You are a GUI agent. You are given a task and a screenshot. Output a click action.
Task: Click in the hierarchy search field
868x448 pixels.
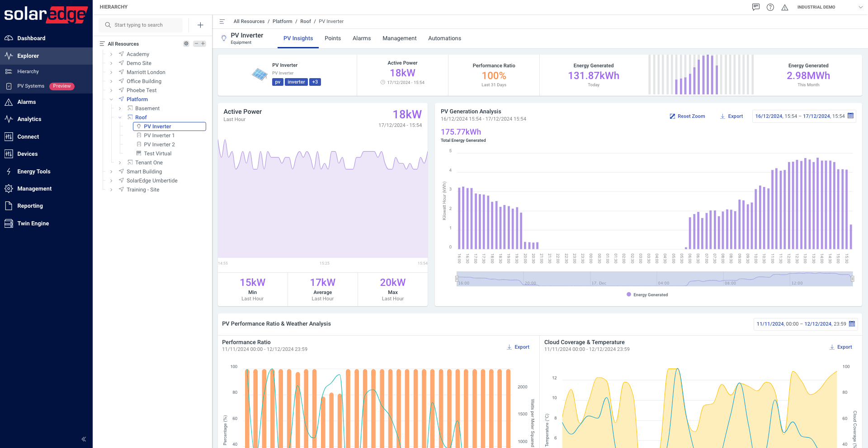tap(141, 25)
